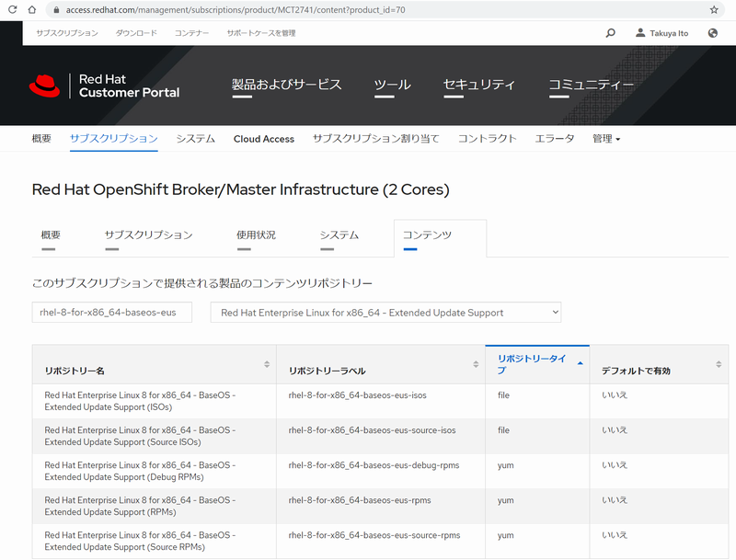Click いいえ value in baseos-eus-rpms row
This screenshot has height=560, width=736.
[x=615, y=500]
